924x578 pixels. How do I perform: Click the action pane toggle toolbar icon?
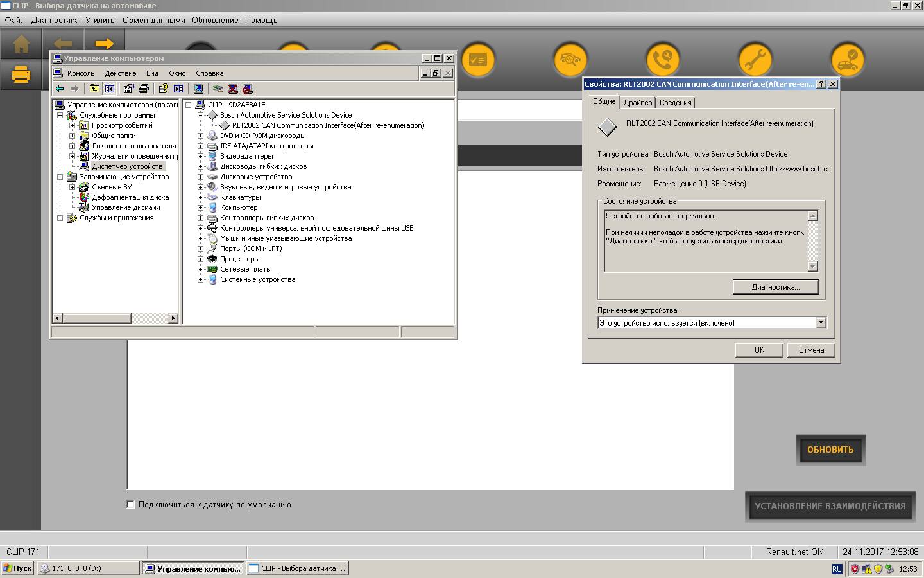178,89
